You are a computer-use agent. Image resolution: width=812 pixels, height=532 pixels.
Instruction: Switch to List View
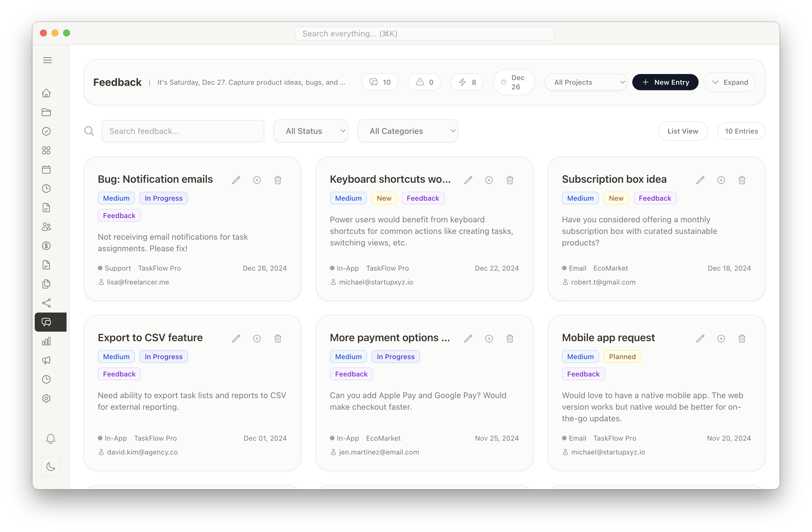[682, 131]
